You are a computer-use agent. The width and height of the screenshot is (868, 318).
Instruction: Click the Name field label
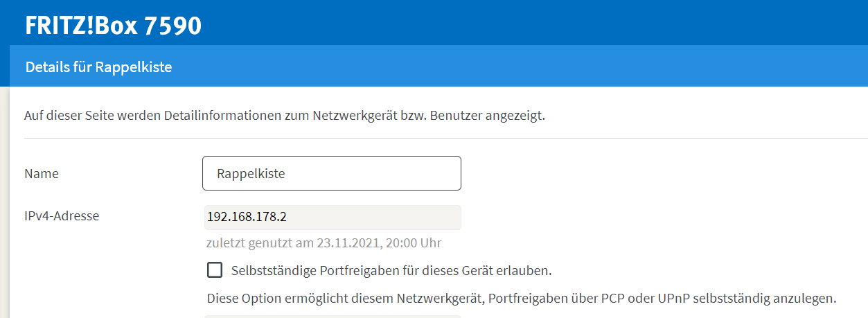(x=42, y=174)
